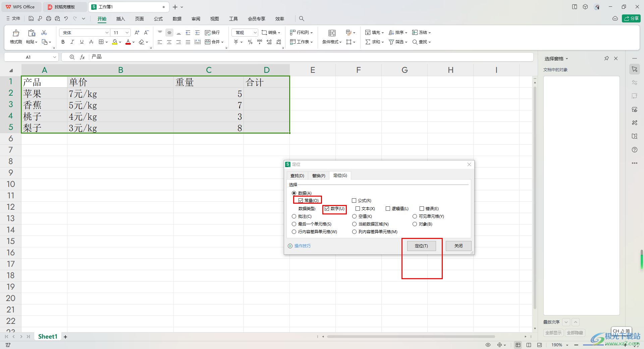
Task: Click the insert function fx icon
Action: coord(82,57)
